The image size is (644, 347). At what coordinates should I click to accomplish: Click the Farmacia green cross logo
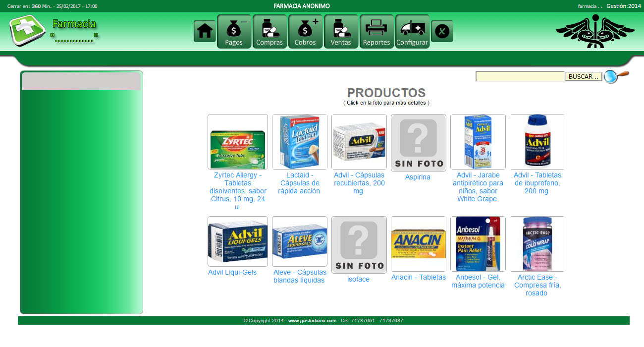pos(27,30)
